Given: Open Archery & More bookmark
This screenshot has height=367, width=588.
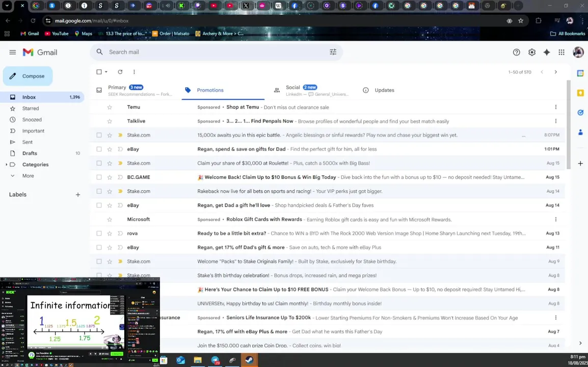Looking at the screenshot, I should [220, 34].
